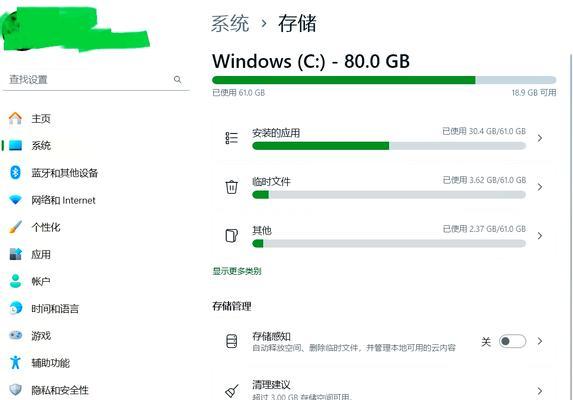Click the Windows (C:) usage bar
The height and width of the screenshot is (400, 573).
[x=384, y=80]
